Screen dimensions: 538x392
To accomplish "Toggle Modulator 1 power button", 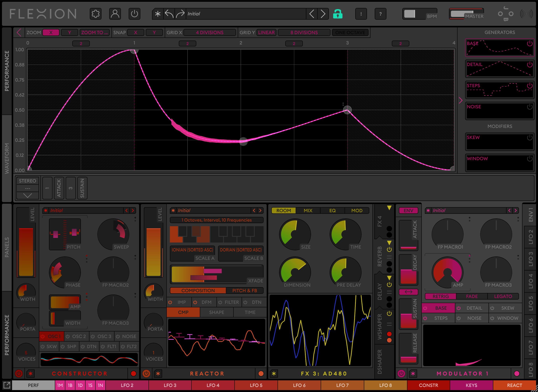I will click(401, 374).
